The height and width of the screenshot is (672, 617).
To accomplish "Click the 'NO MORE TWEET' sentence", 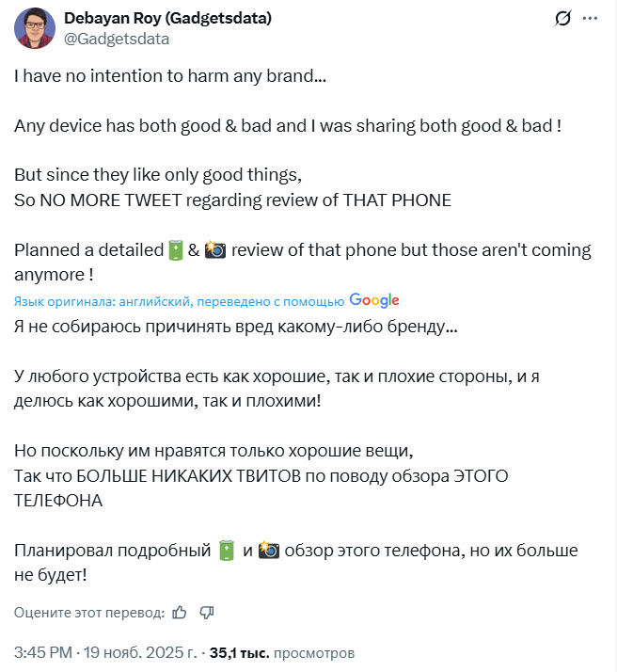I will click(232, 200).
